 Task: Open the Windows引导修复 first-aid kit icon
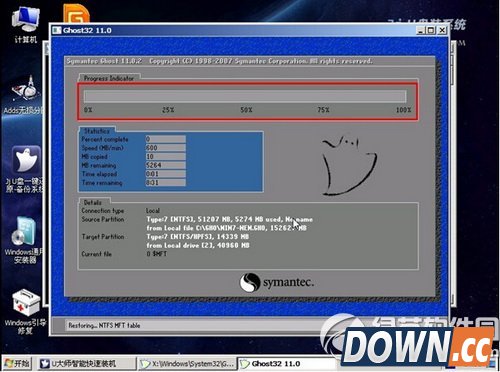25,312
